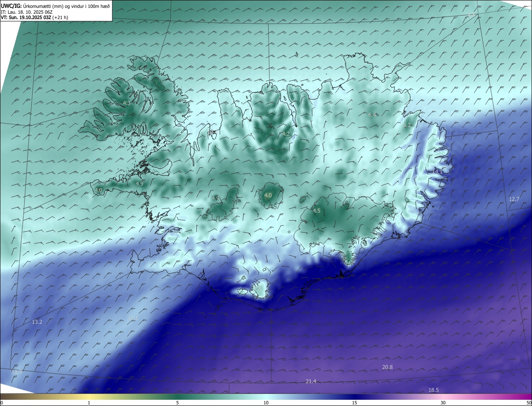The width and height of the screenshot is (532, 406).
Task: Click the 13.2 value in the southwest ocean
Action: [x=37, y=322]
